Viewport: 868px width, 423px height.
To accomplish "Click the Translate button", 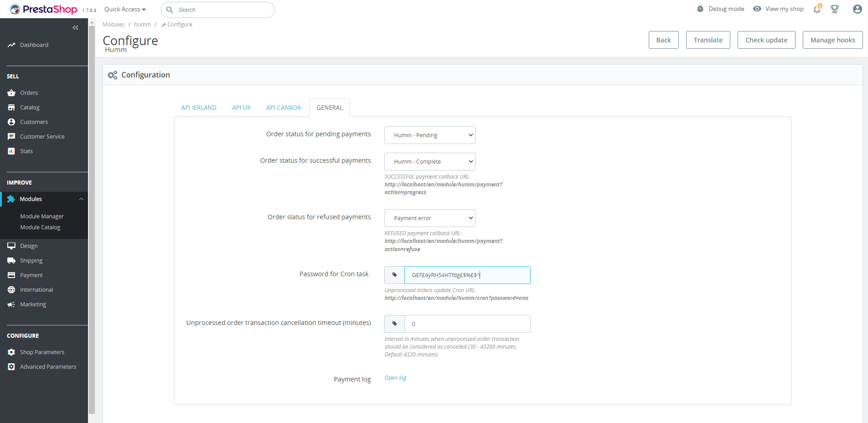I will point(708,40).
